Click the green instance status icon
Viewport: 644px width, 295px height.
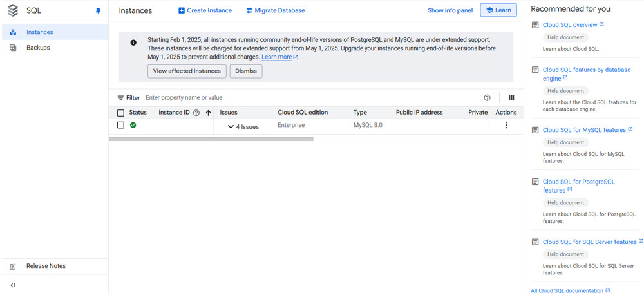(x=133, y=126)
